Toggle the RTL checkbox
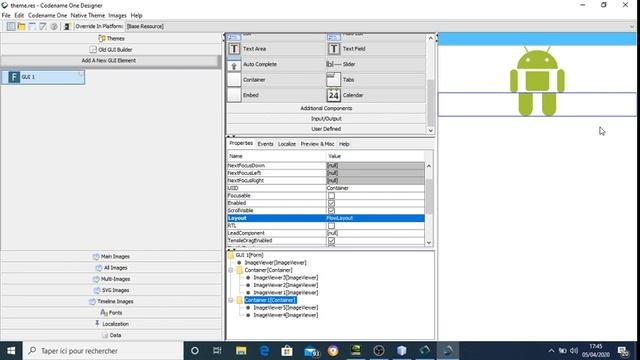 (331, 226)
